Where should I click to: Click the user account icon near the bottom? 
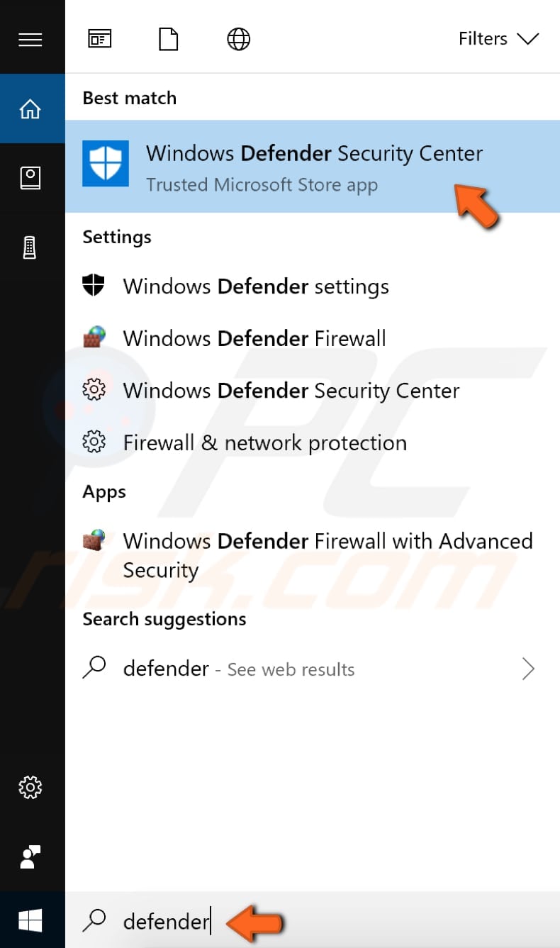[30, 858]
